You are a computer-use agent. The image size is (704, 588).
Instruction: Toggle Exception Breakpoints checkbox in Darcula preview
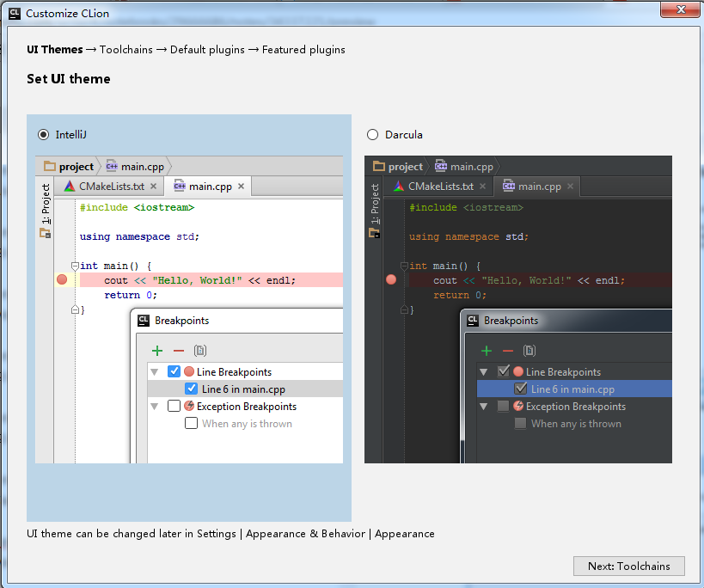(504, 406)
